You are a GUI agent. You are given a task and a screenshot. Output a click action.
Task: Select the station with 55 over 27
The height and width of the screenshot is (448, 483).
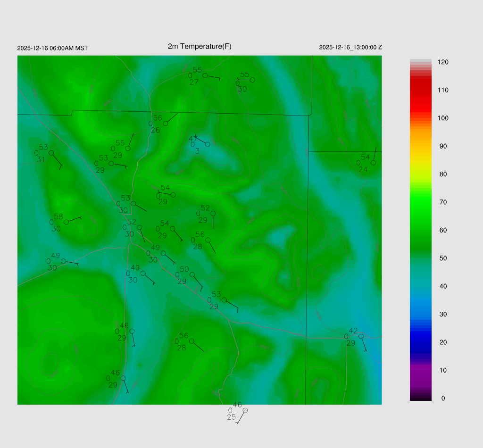point(205,75)
